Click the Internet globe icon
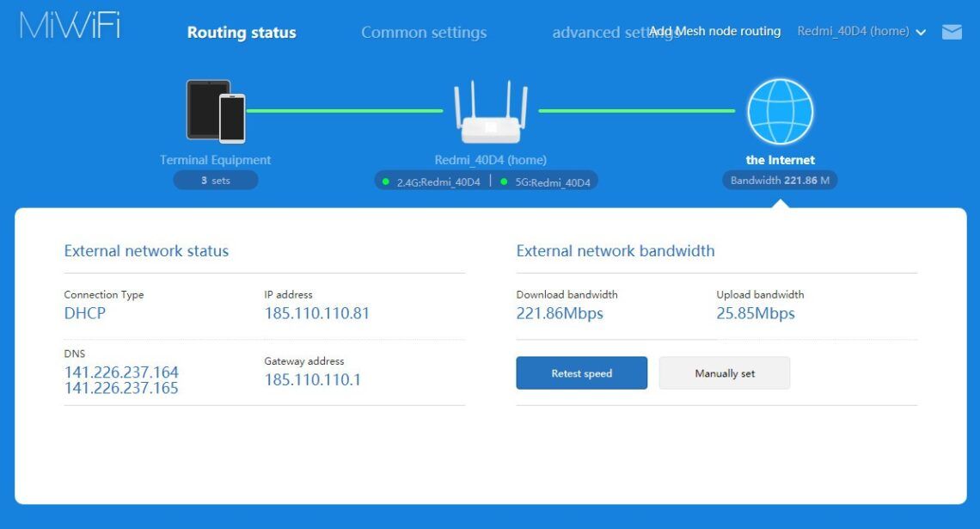The image size is (980, 529). (x=780, y=111)
